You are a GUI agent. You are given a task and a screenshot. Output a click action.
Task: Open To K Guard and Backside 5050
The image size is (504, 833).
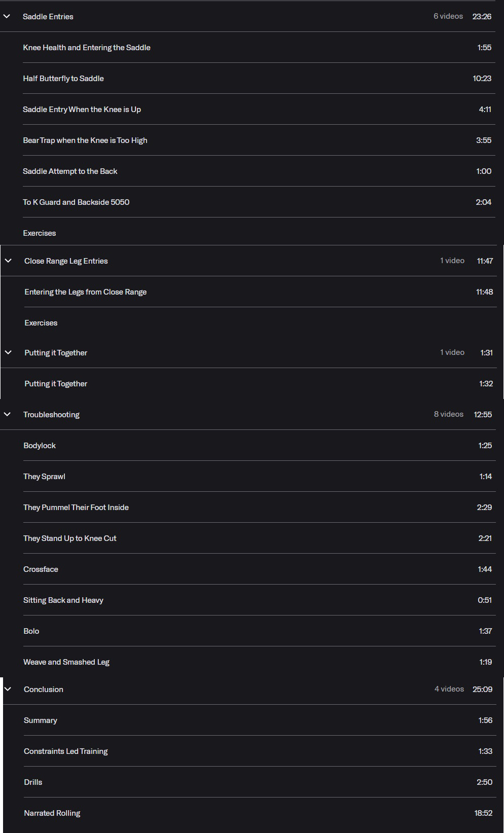tap(259, 202)
